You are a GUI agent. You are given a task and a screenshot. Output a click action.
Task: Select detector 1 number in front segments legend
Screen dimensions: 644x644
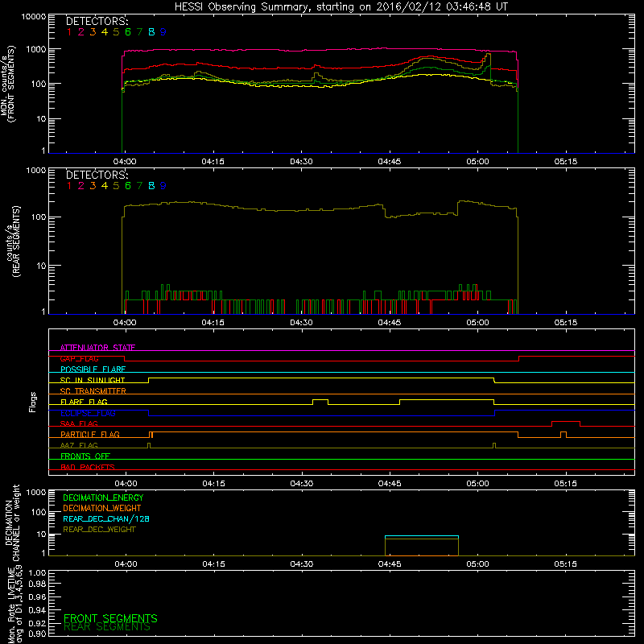click(69, 32)
